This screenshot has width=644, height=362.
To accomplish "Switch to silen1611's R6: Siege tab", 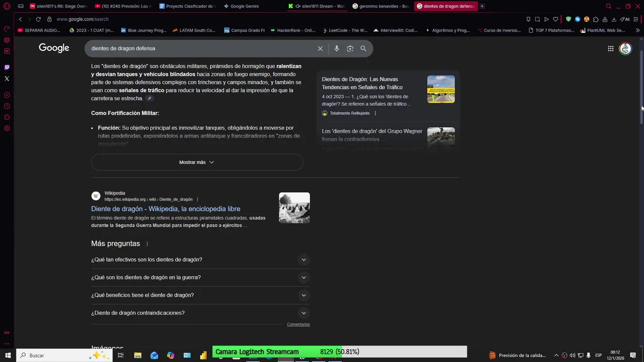I will [x=59, y=7].
